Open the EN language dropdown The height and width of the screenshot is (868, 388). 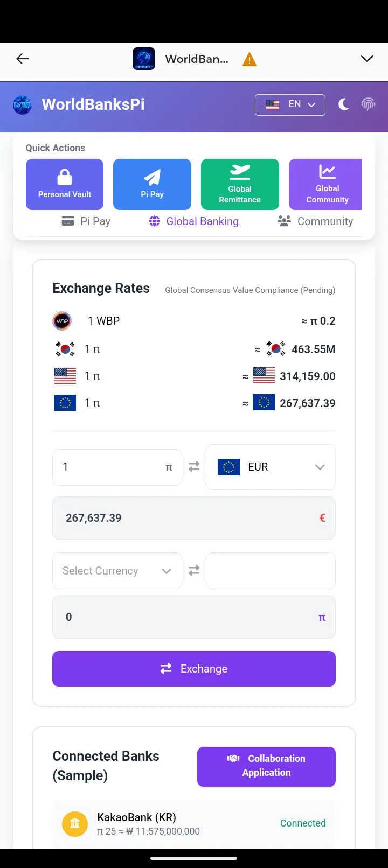pos(290,104)
